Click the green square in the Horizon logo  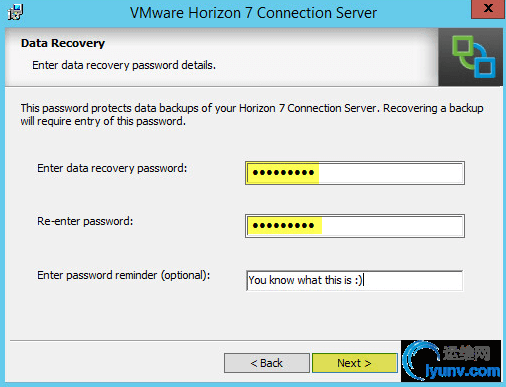click(x=463, y=49)
